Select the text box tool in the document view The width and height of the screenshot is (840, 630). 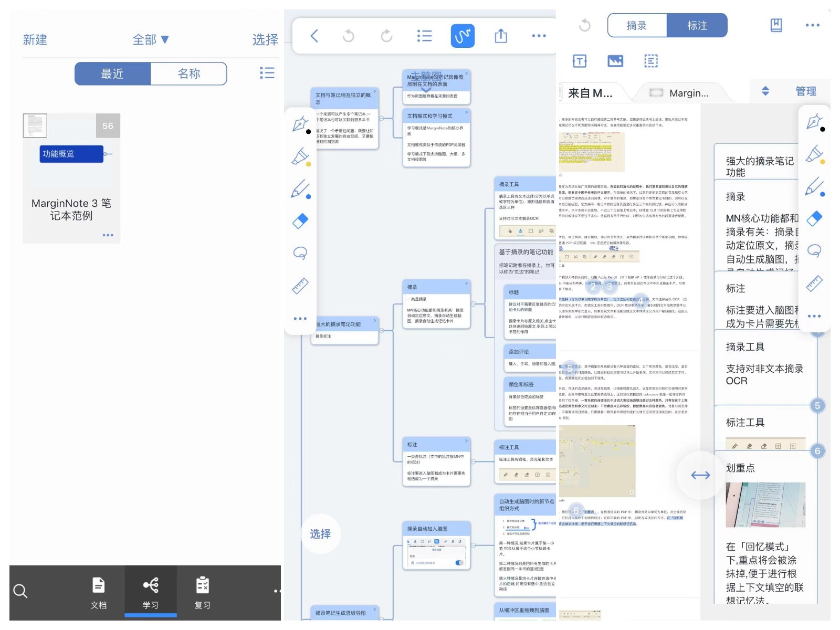point(580,61)
